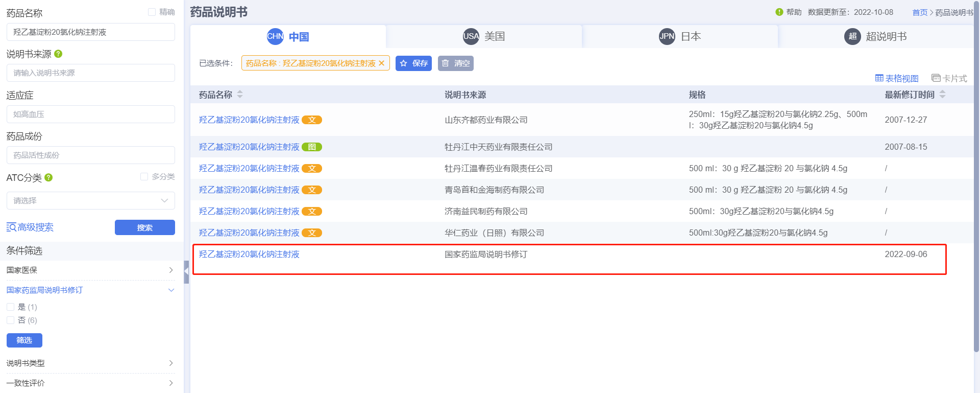Image resolution: width=980 pixels, height=393 pixels.
Task: Open the ATC分类 请选择 dropdown
Action: 91,200
